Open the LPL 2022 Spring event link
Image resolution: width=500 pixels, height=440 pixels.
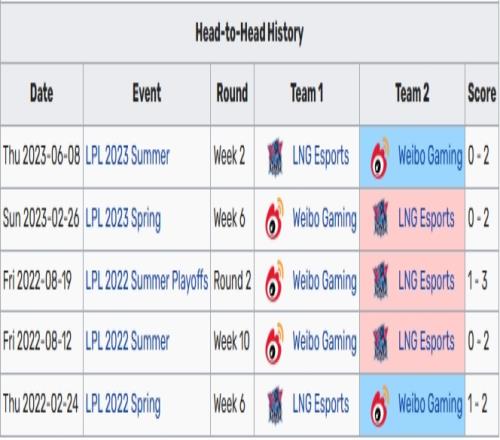point(123,404)
